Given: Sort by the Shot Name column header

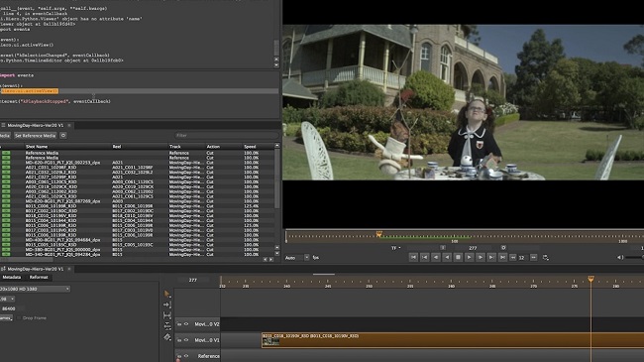Looking at the screenshot, I should click(x=37, y=147).
